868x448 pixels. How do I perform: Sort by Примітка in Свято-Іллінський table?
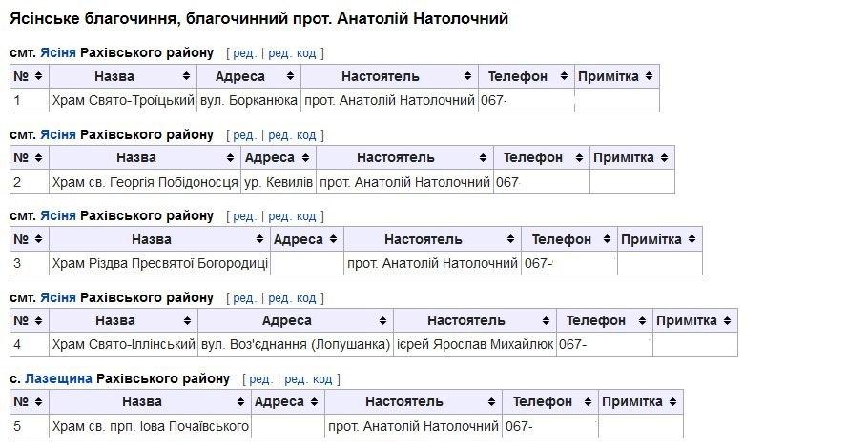point(694,321)
